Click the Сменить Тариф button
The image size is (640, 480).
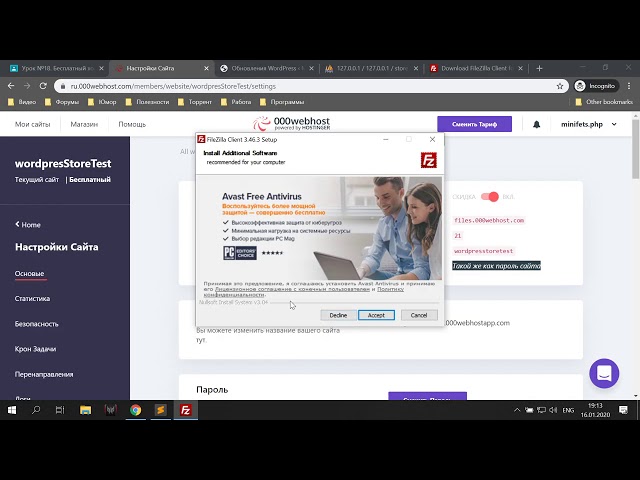474,124
